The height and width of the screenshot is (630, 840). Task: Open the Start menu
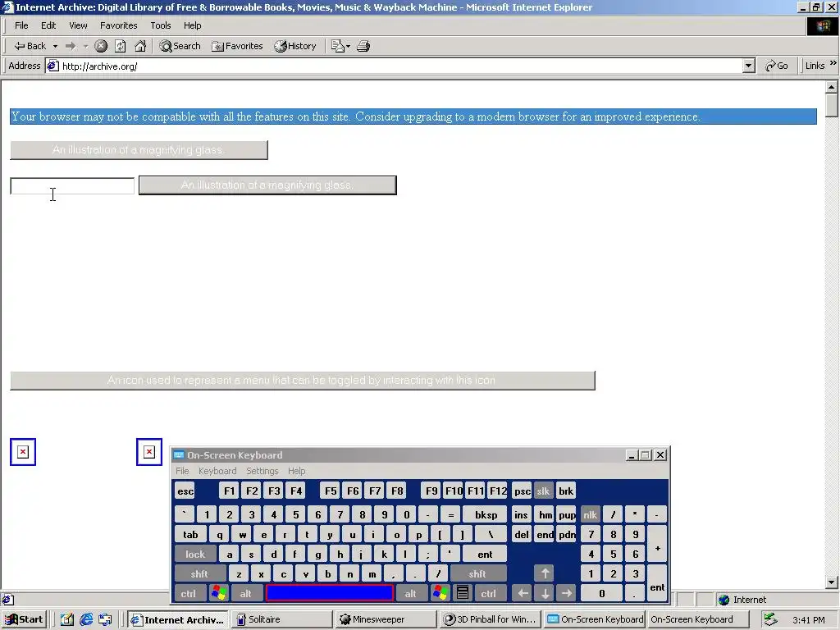click(25, 619)
